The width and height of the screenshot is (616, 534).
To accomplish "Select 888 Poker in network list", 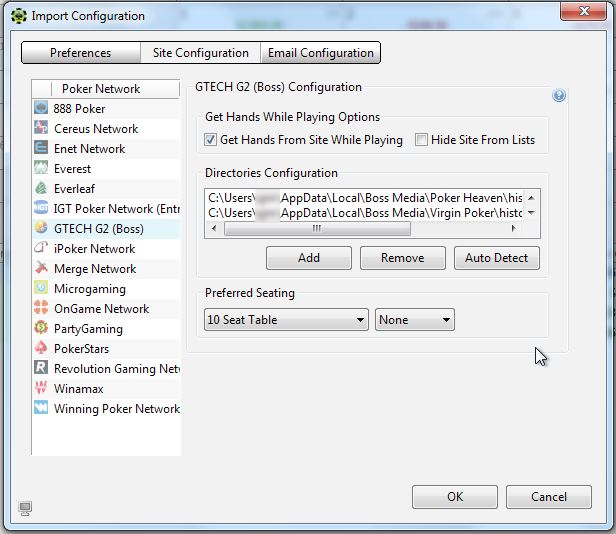I will 106,108.
